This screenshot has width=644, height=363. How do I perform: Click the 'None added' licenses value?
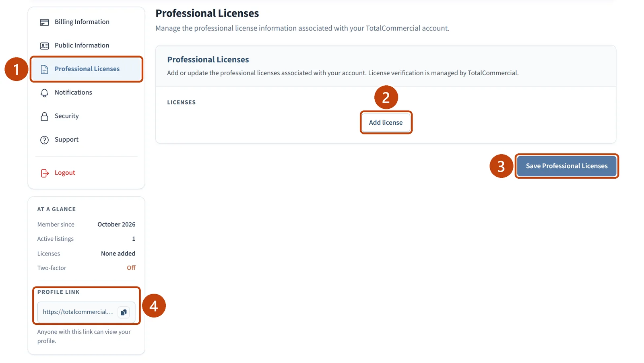point(118,254)
